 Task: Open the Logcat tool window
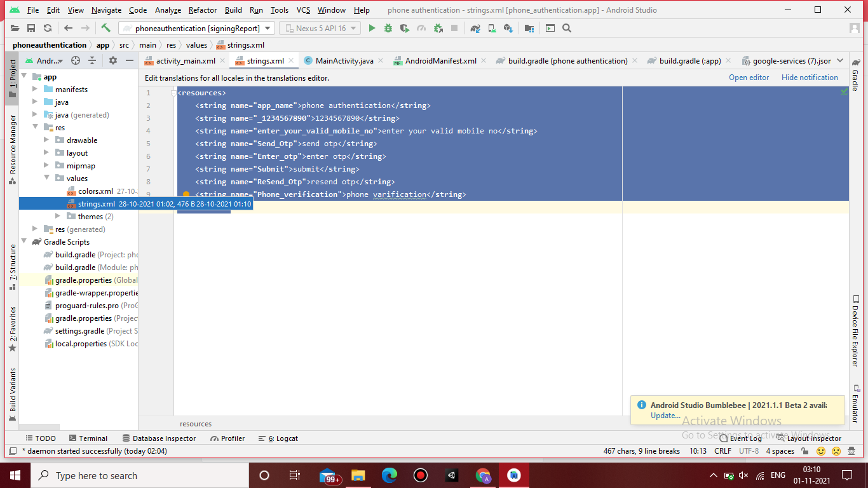278,438
